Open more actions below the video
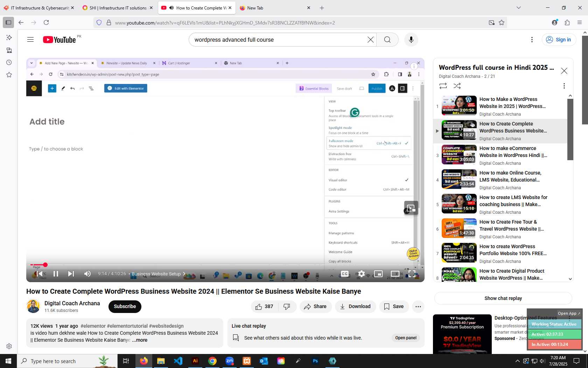Image resolution: width=588 pixels, height=368 pixels. [x=418, y=307]
